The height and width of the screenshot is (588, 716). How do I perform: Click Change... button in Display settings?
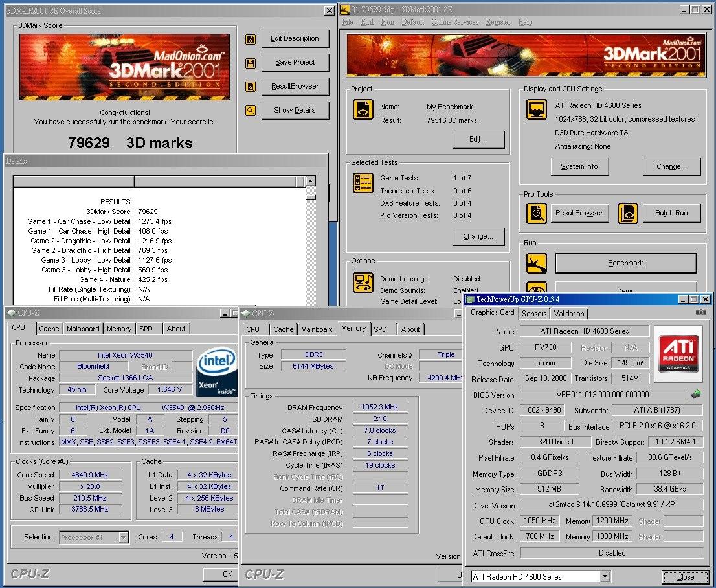[x=671, y=167]
